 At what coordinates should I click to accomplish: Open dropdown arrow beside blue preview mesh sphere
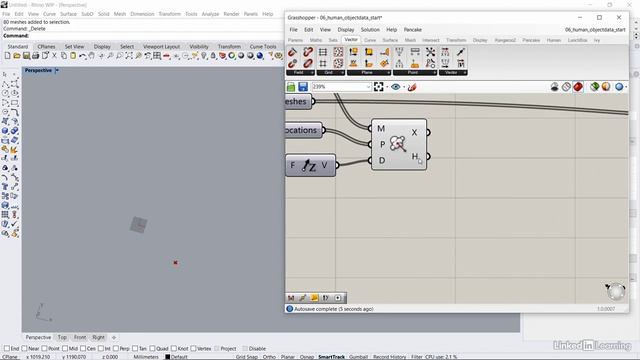626,87
